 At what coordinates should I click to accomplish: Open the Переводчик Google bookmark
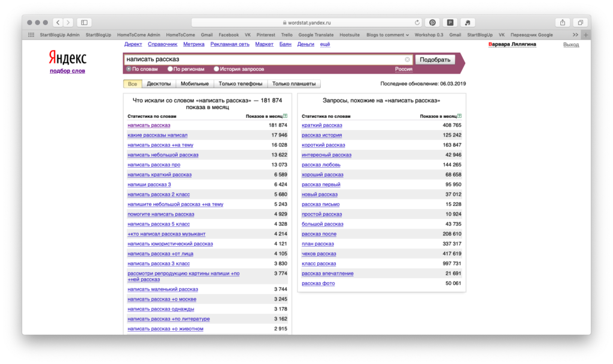click(x=532, y=35)
